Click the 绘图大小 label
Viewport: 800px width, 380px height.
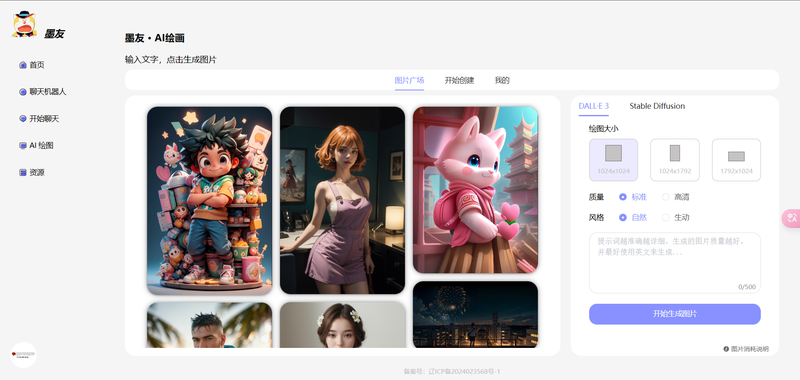(604, 129)
